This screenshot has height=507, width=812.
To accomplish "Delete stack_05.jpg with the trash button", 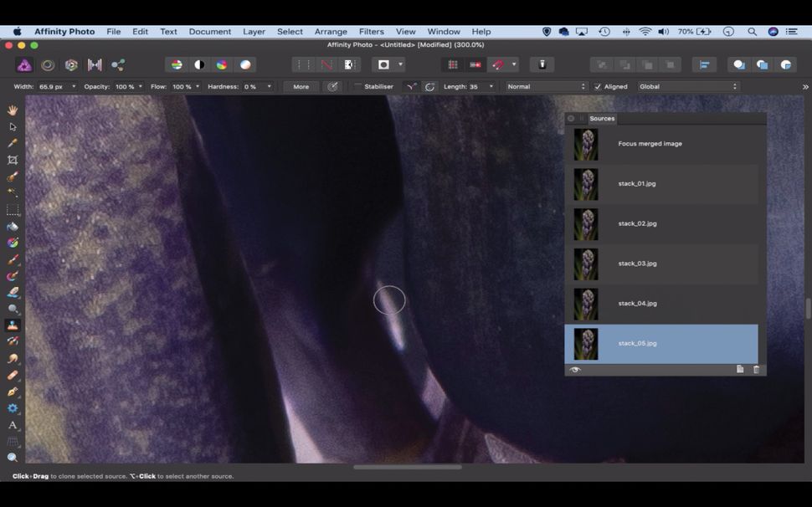I will [x=756, y=369].
